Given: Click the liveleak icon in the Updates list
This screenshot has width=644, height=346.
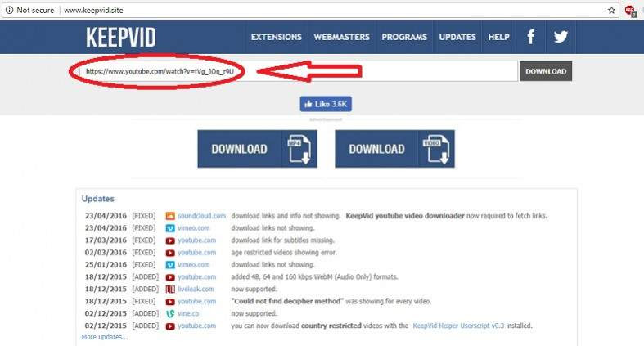Looking at the screenshot, I should (x=170, y=290).
